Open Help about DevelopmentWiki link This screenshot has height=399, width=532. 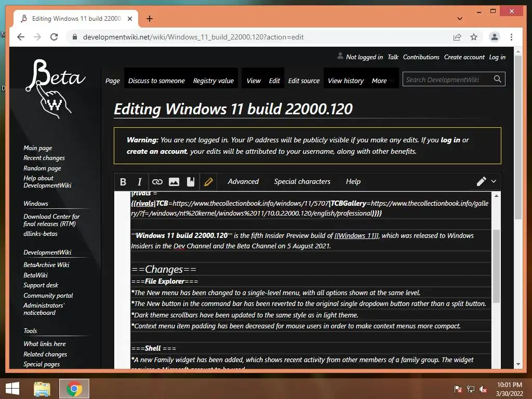tap(47, 181)
